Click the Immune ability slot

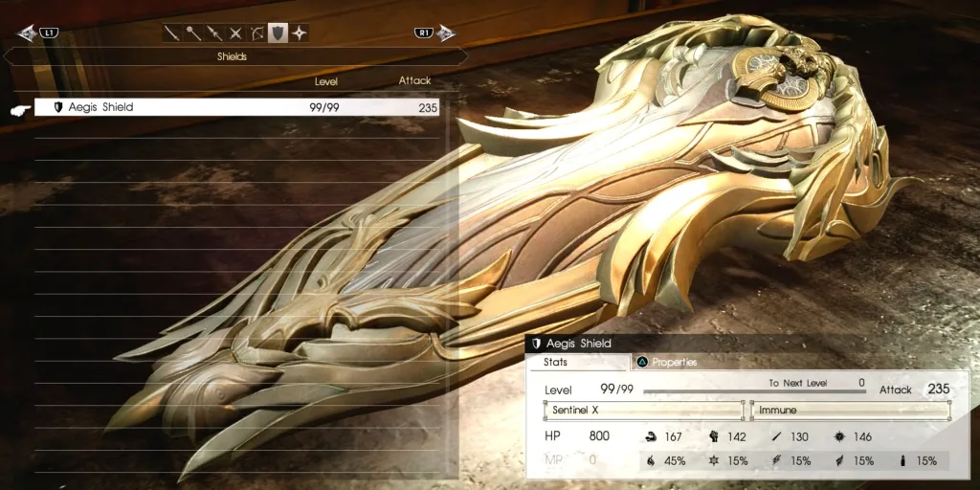click(x=850, y=411)
